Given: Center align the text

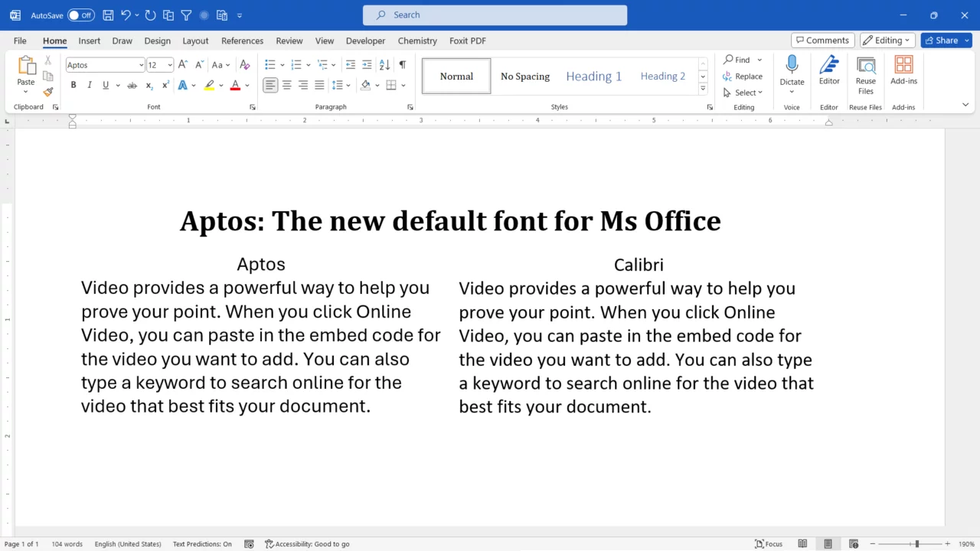Looking at the screenshot, I should (286, 85).
